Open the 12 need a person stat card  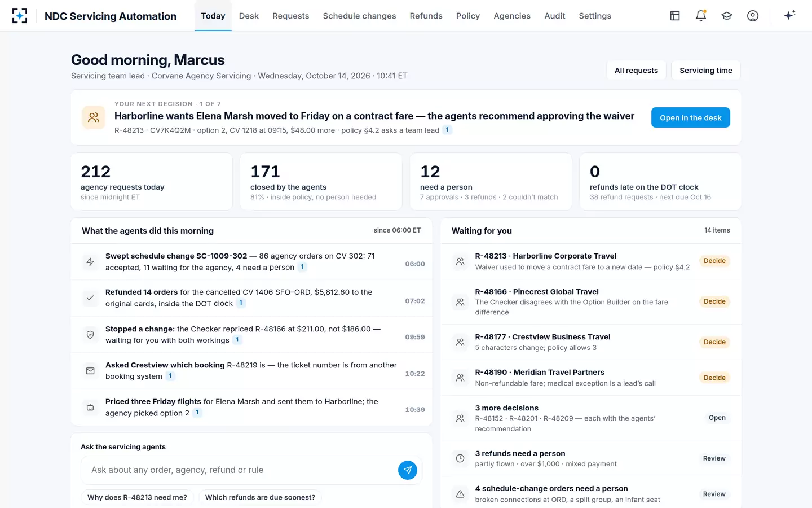click(491, 182)
